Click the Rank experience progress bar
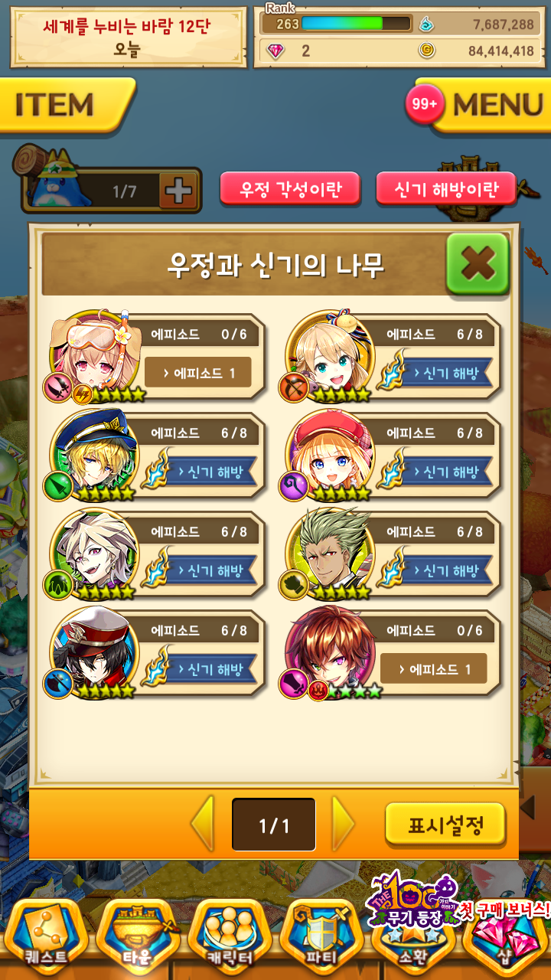This screenshot has width=551, height=980. pos(343,23)
